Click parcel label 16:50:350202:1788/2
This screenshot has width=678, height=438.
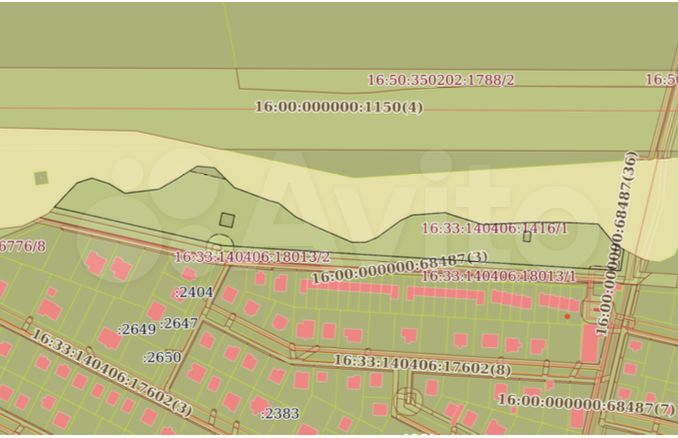click(x=441, y=80)
